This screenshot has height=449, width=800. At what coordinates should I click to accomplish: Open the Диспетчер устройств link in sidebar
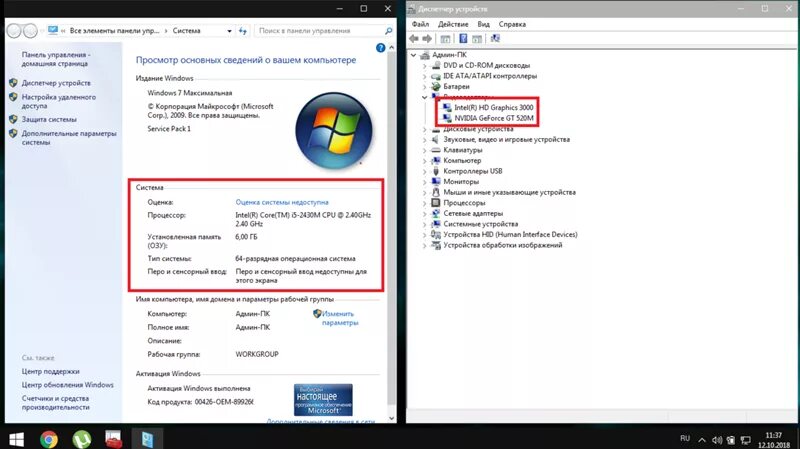(x=56, y=83)
